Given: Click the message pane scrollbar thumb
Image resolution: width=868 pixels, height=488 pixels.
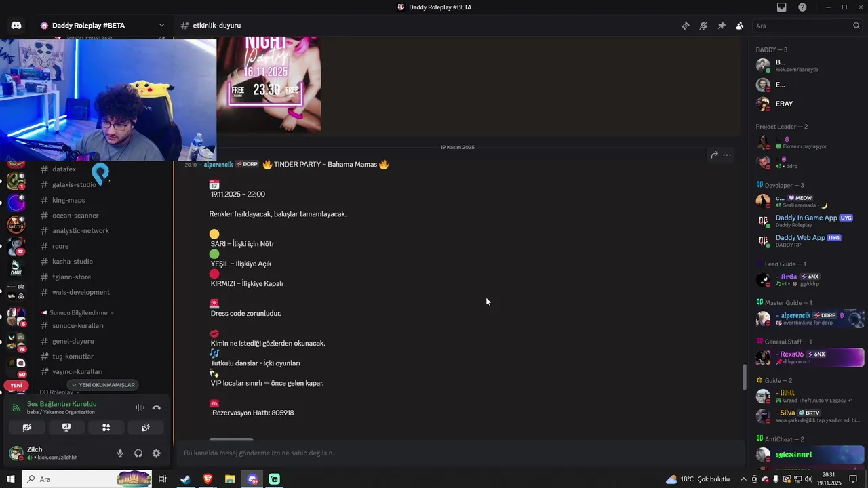Looking at the screenshot, I should tap(745, 377).
